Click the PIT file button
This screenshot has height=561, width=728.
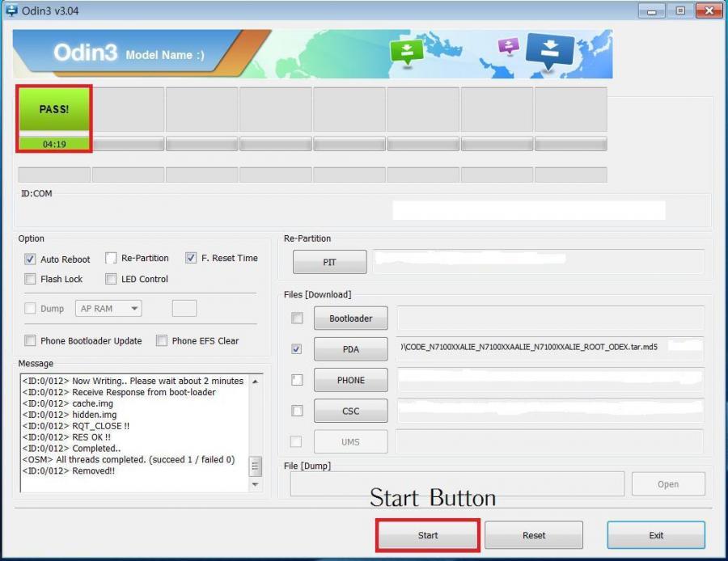[x=329, y=263]
